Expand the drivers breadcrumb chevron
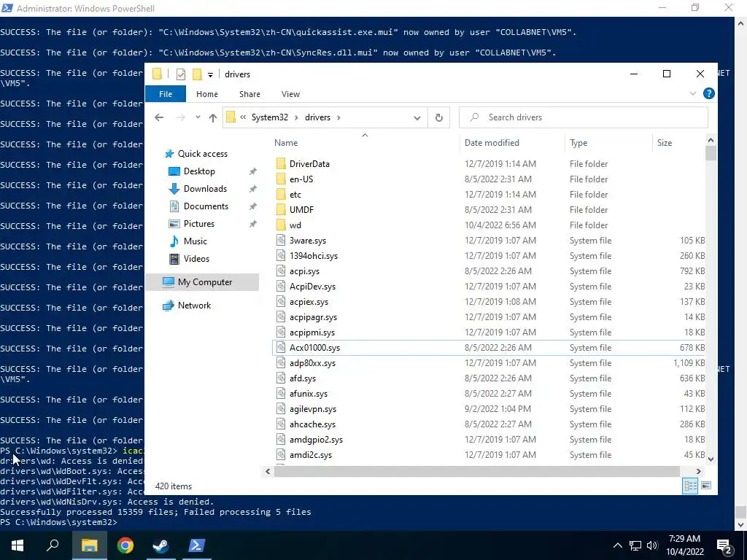This screenshot has height=560, width=747. coord(338,117)
